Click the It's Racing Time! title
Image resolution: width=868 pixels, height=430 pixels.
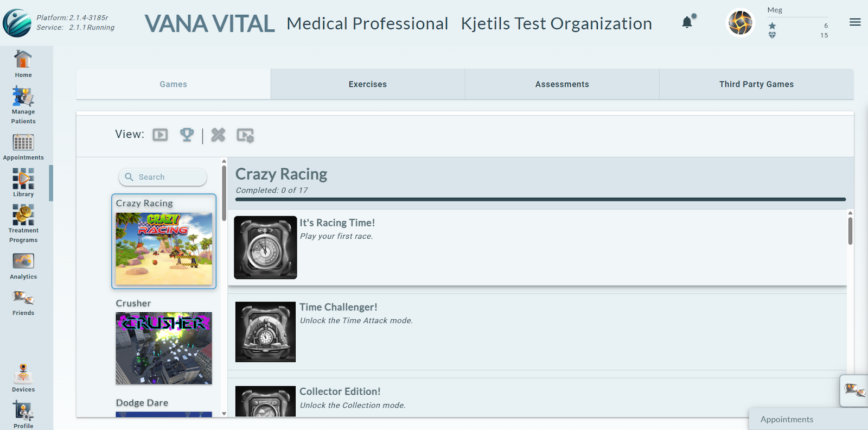pos(337,223)
